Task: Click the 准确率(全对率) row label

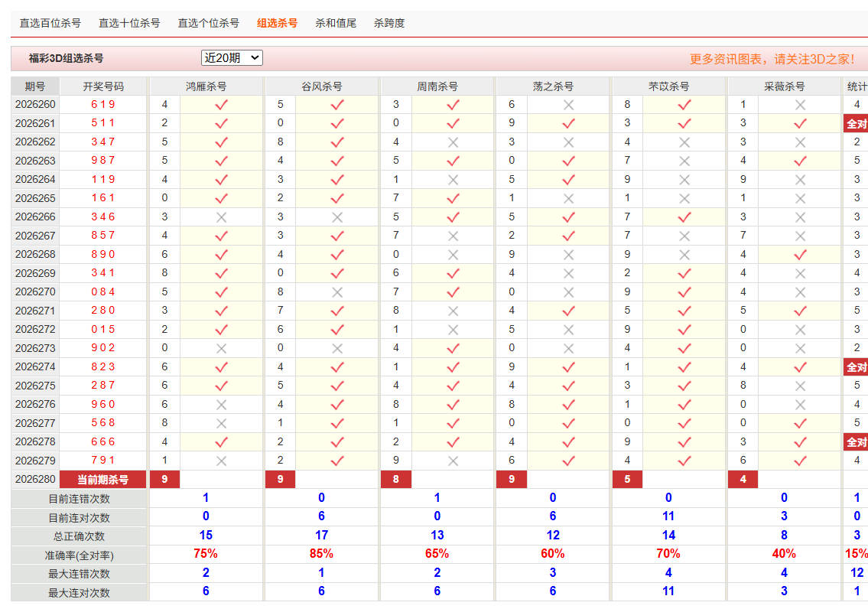Action: (80, 555)
